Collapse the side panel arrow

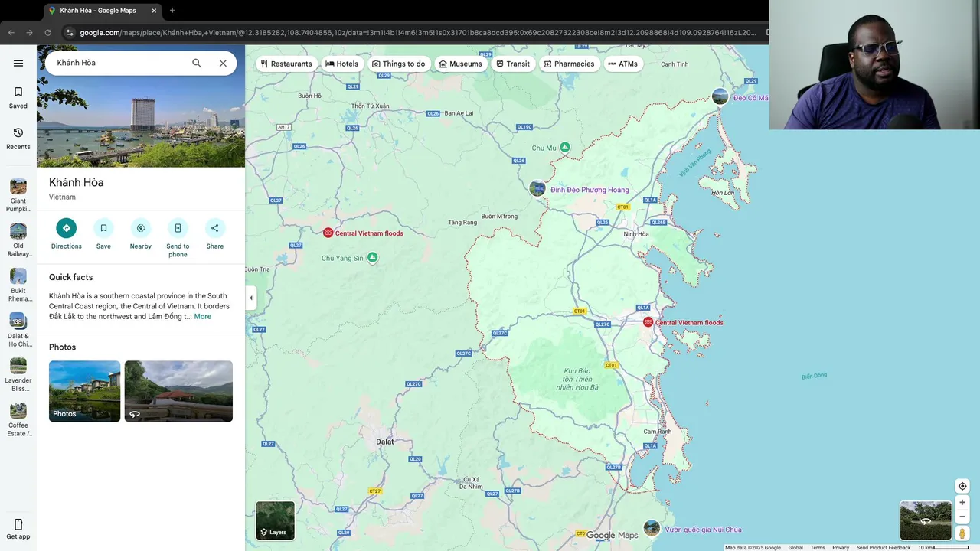(x=250, y=298)
